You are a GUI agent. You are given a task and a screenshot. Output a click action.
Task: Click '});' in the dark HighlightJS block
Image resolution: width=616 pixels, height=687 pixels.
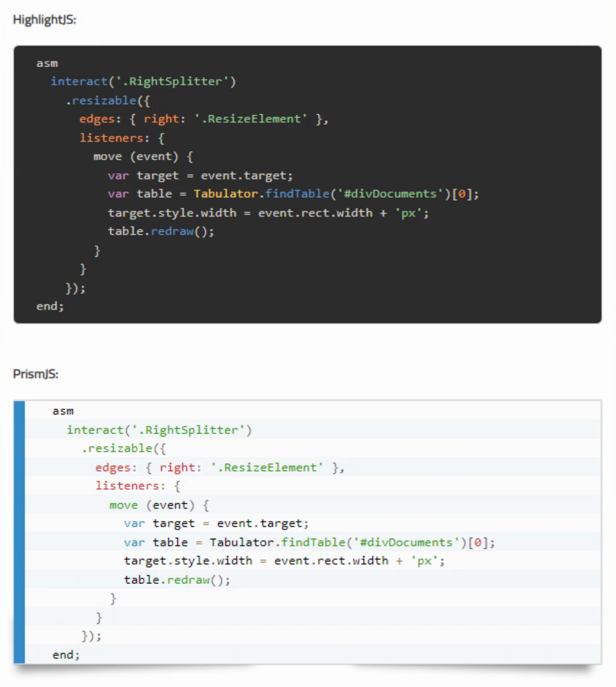pyautogui.click(x=76, y=288)
